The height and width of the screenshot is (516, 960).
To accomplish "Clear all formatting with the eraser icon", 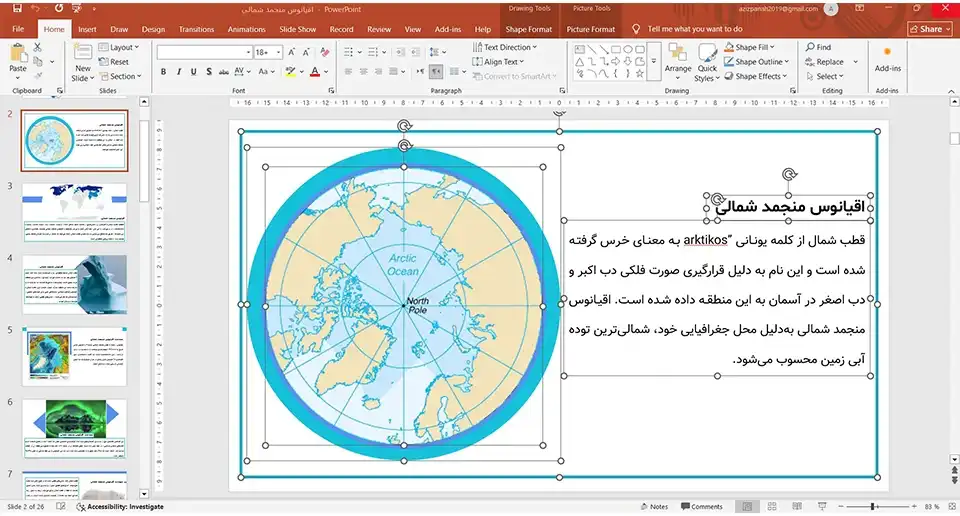I will (x=325, y=53).
